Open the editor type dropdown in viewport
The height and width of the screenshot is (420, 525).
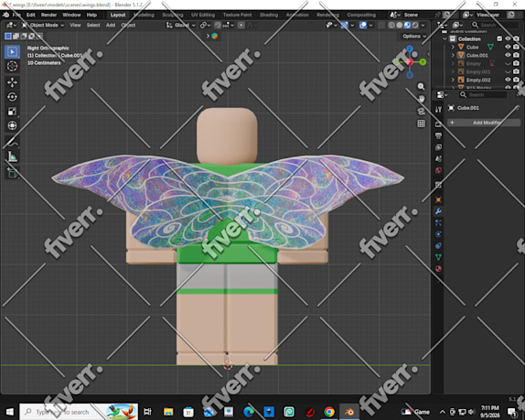click(10, 25)
